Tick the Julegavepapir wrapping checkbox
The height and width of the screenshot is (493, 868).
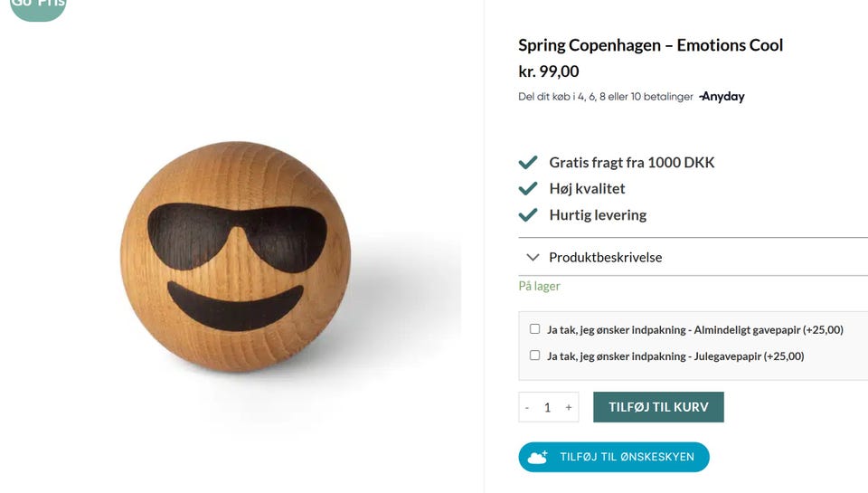tap(534, 356)
